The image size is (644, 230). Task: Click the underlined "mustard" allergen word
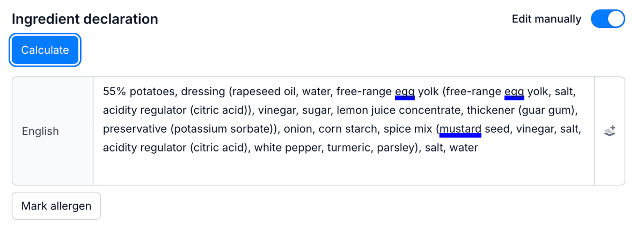click(460, 130)
